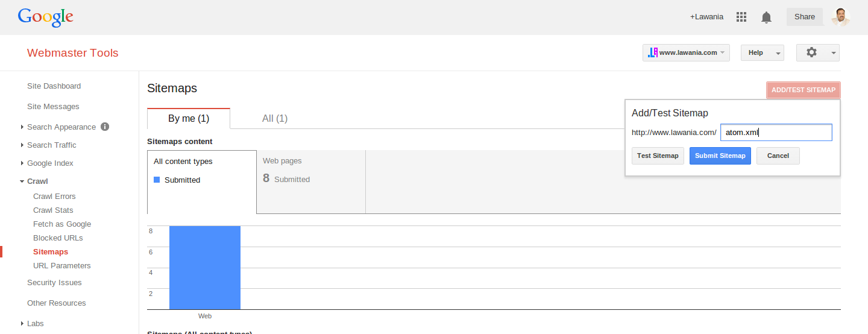The width and height of the screenshot is (868, 334).
Task: Select the By me (1) tab
Action: point(189,118)
